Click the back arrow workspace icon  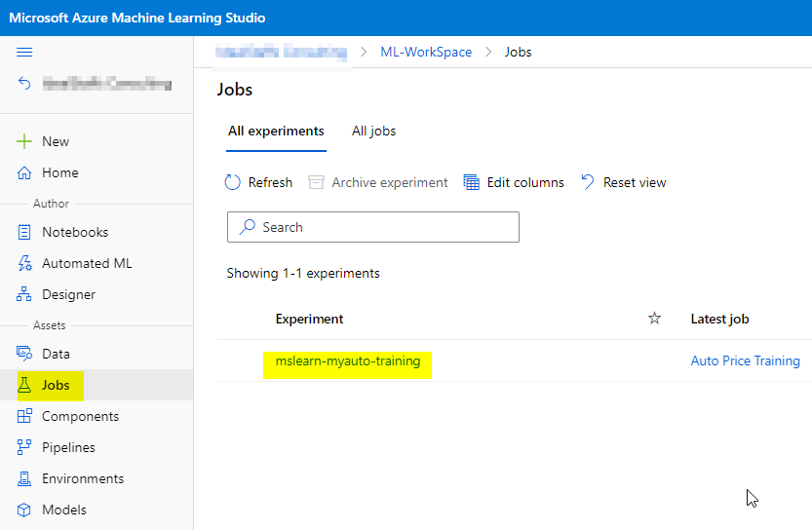pos(24,85)
